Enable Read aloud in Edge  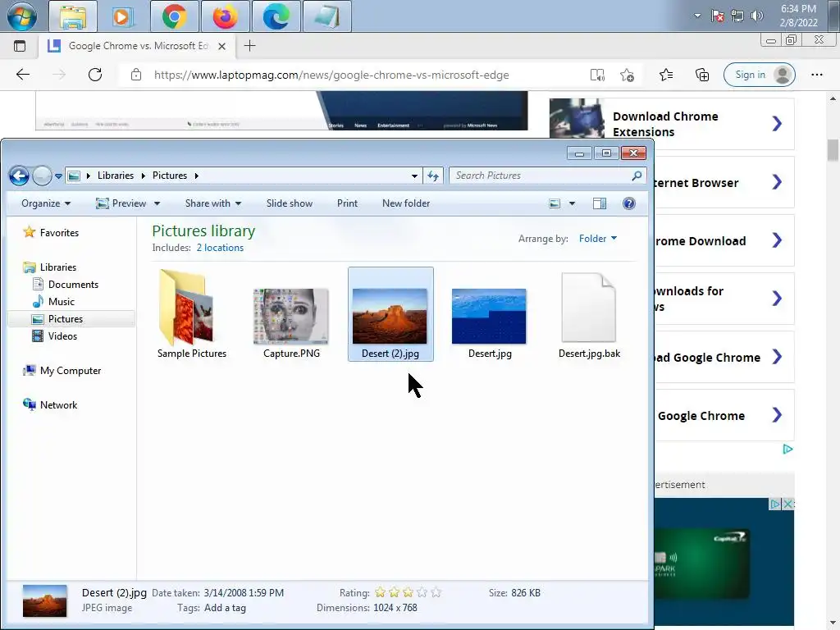click(597, 75)
